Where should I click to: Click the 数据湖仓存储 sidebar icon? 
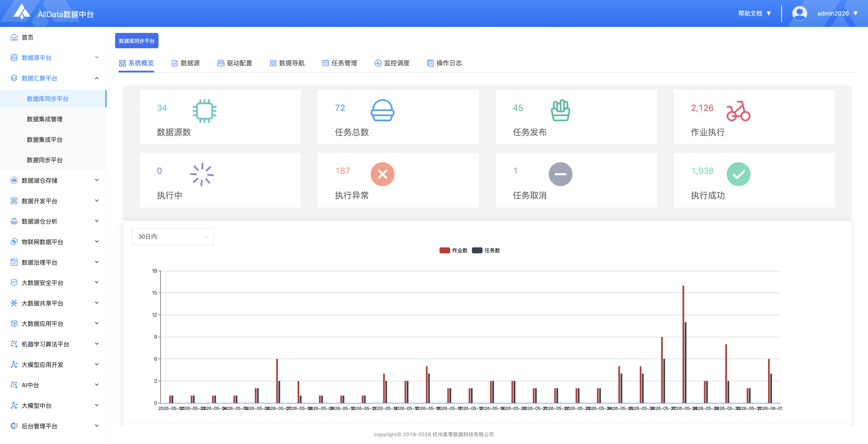(14, 180)
